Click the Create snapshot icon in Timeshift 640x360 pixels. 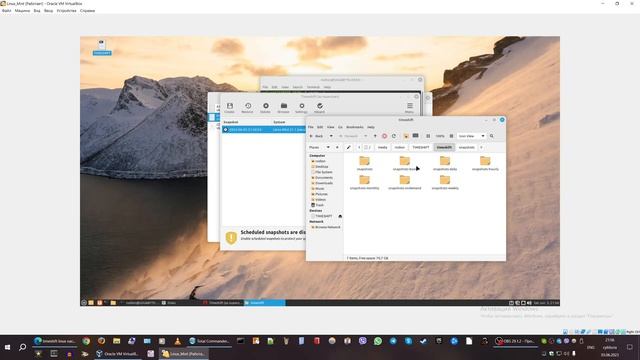229,108
